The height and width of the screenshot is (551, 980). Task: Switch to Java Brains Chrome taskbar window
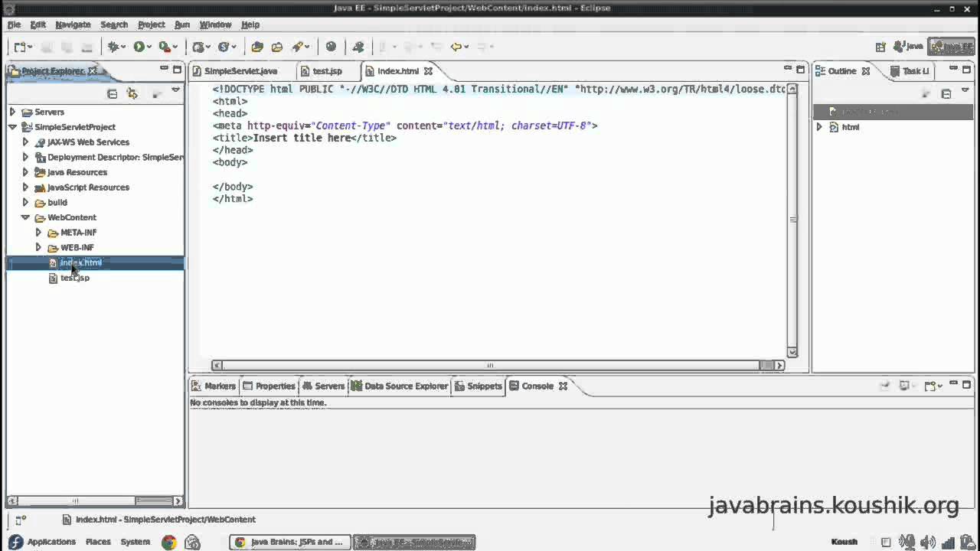[x=290, y=542]
